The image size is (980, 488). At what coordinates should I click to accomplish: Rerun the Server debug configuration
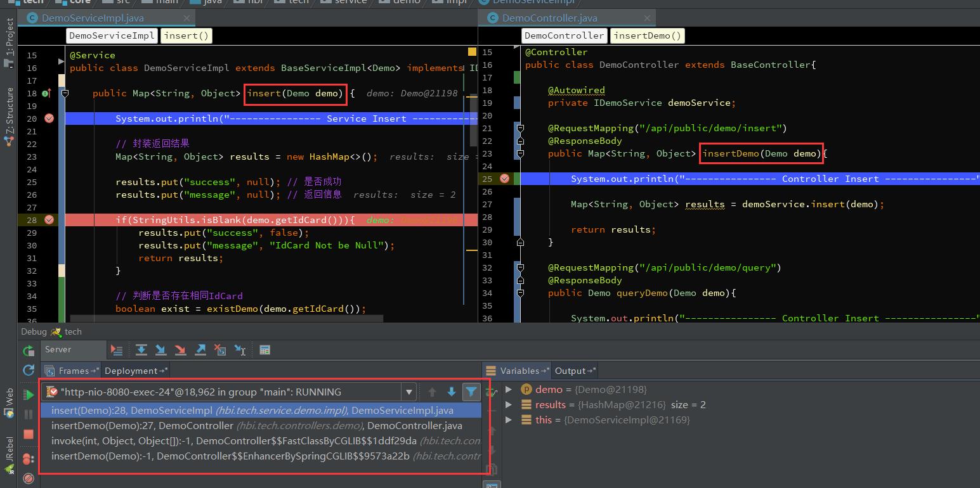(x=28, y=350)
